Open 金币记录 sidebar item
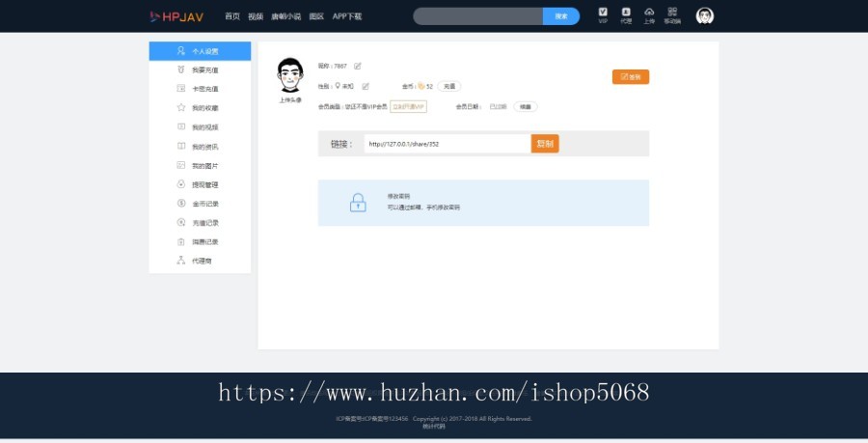Screen dimensions: 868x443 [200, 204]
